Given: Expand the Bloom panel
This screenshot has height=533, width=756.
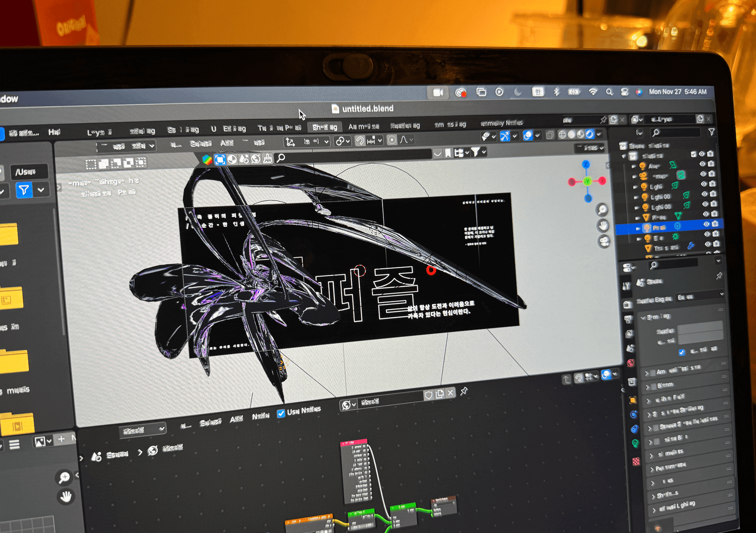Looking at the screenshot, I should click(647, 387).
